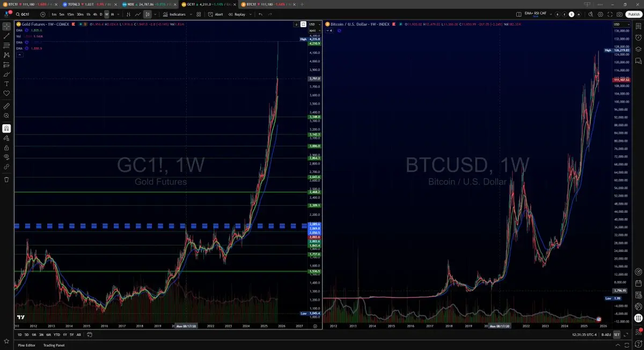Open a new browser tab plus

coord(302,4)
